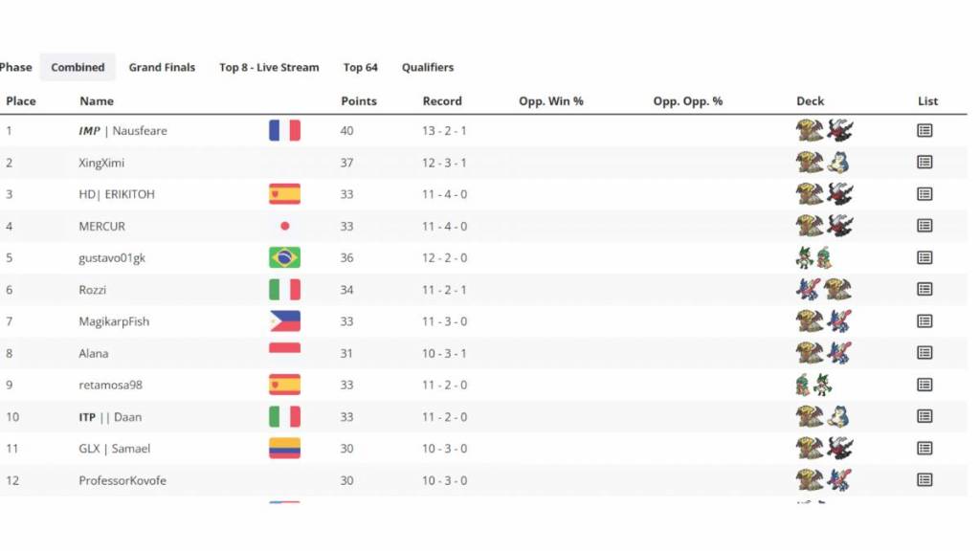View gustavo01gk's decklist icon

[924, 257]
